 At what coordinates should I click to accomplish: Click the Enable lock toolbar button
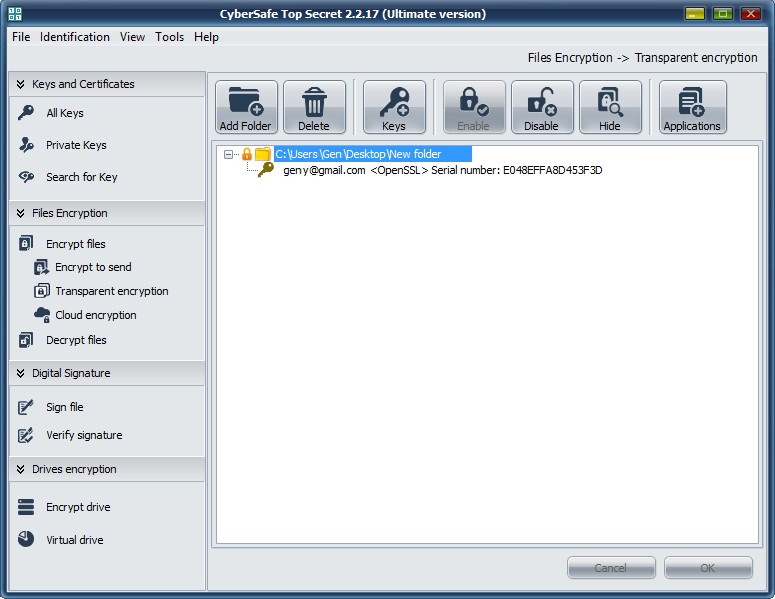474,107
